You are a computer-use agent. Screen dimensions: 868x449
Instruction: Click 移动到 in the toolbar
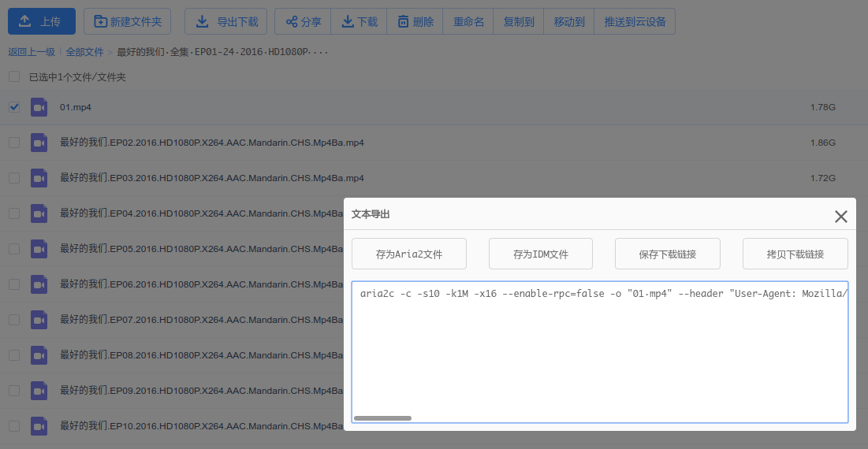coord(569,21)
